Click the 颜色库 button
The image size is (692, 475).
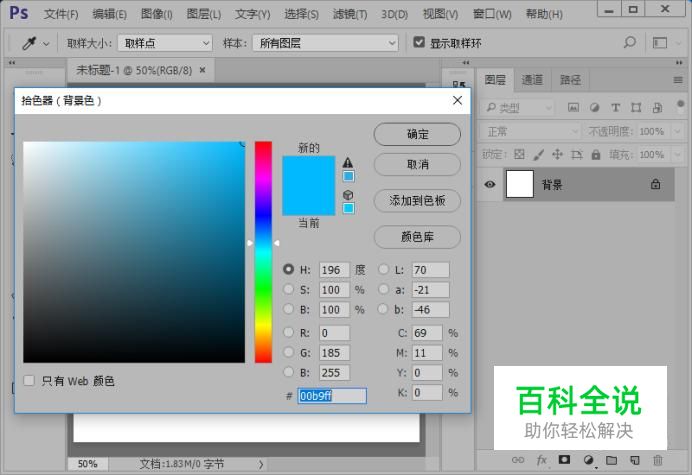[x=417, y=237]
